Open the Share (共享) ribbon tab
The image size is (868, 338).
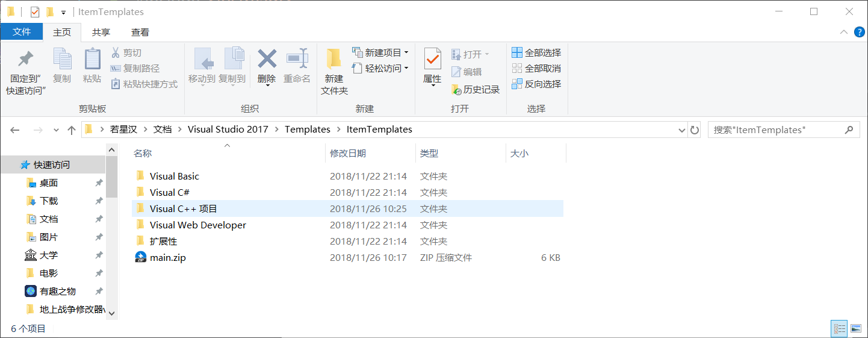(101, 33)
